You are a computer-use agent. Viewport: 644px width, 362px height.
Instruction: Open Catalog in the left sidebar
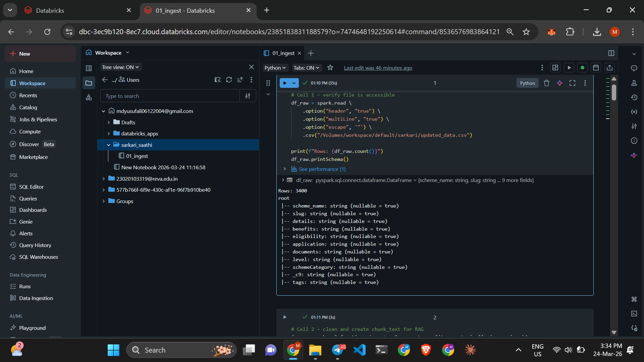pyautogui.click(x=28, y=107)
